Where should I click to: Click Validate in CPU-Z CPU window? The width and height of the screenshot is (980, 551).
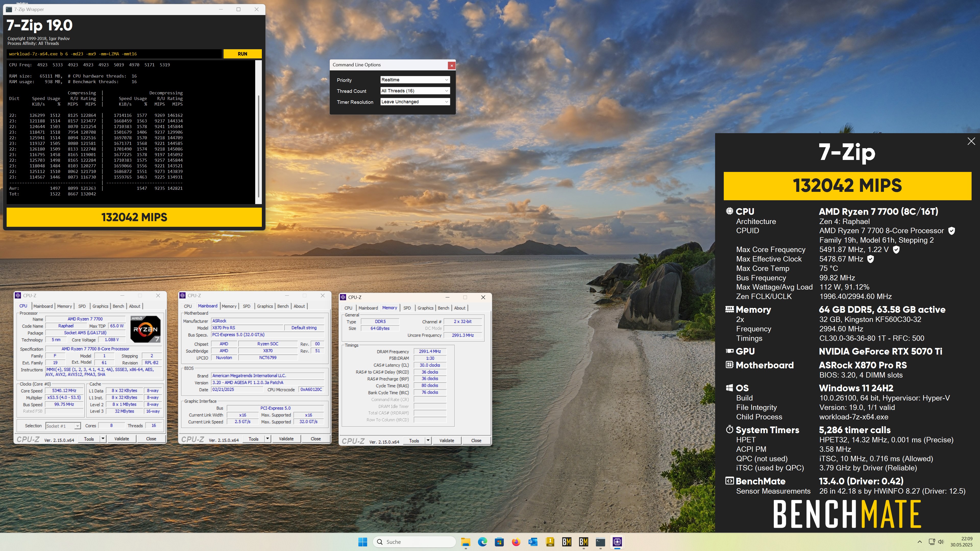[x=122, y=439]
